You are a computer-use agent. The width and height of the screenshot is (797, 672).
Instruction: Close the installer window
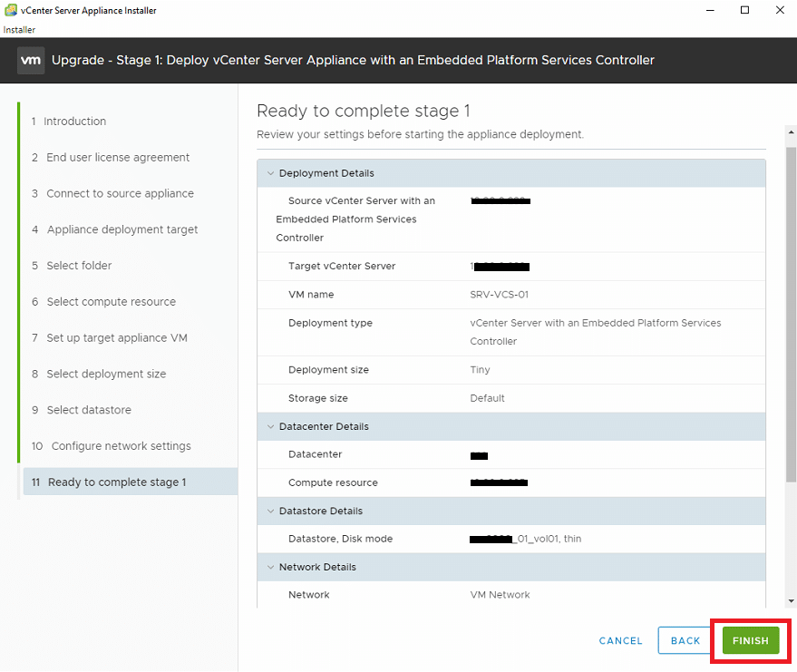780,10
